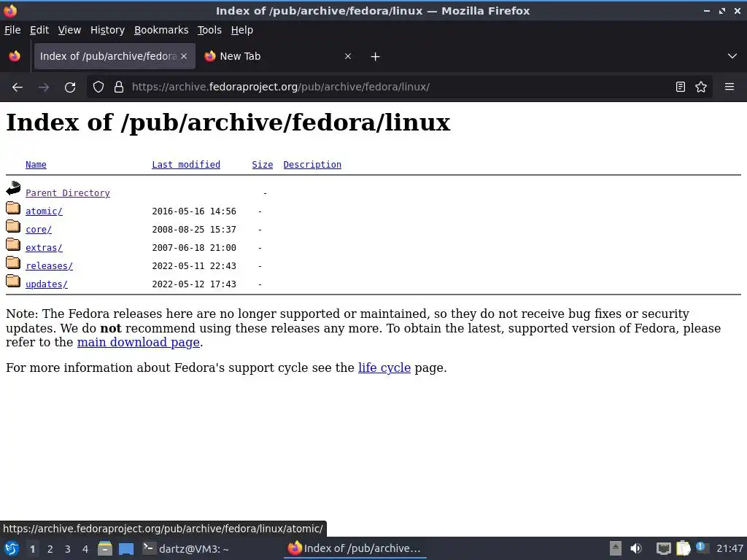The height and width of the screenshot is (560, 747).
Task: Click the update notifier tray icon
Action: (x=701, y=547)
